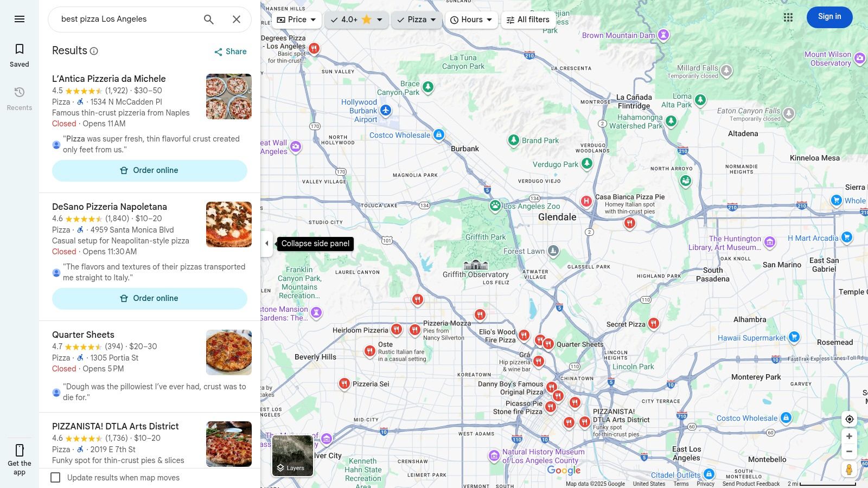
Task: Click Brand Park green tree marker
Action: click(514, 140)
